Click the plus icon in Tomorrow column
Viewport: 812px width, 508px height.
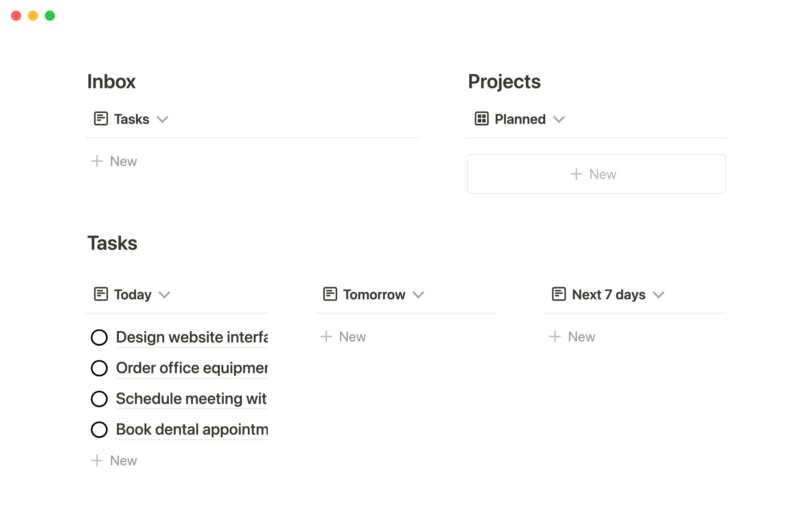point(326,337)
